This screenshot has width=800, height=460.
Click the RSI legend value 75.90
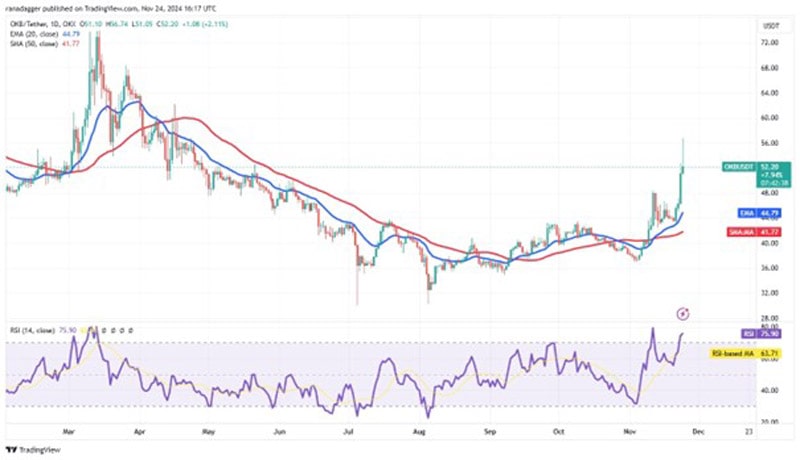pos(66,330)
